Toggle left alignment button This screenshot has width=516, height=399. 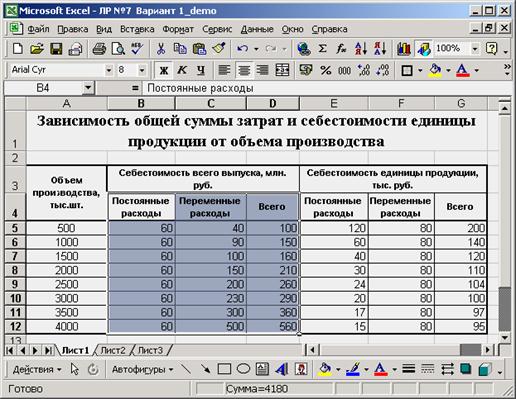tap(224, 70)
